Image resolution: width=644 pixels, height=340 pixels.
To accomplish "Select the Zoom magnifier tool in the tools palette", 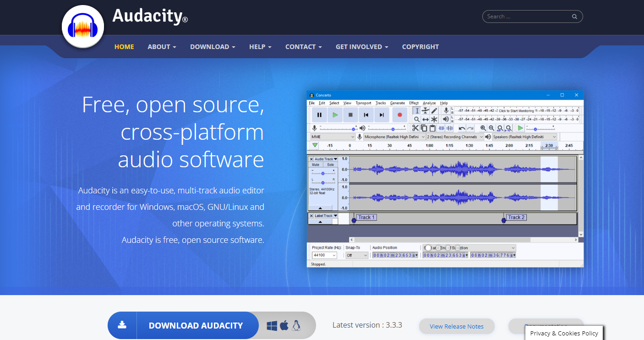I will (417, 119).
